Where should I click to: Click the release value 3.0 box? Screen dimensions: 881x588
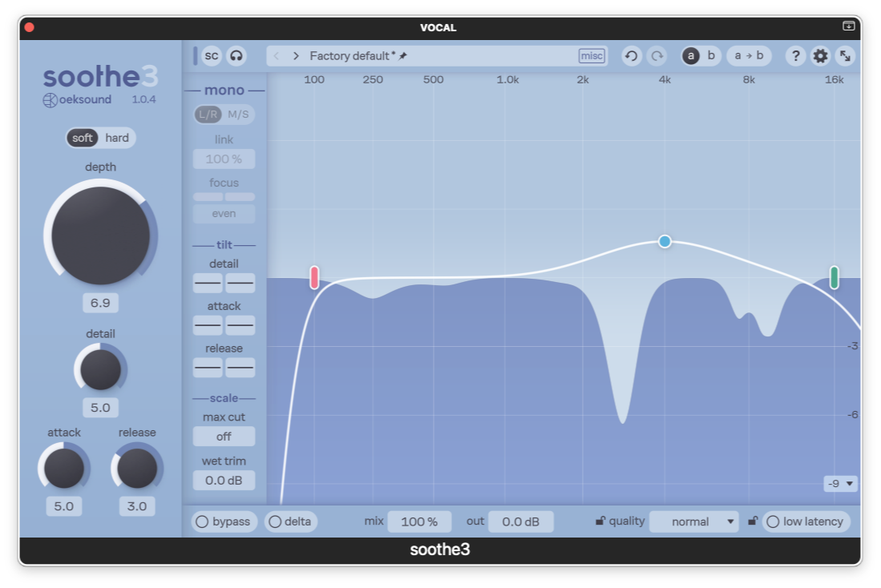tap(136, 506)
